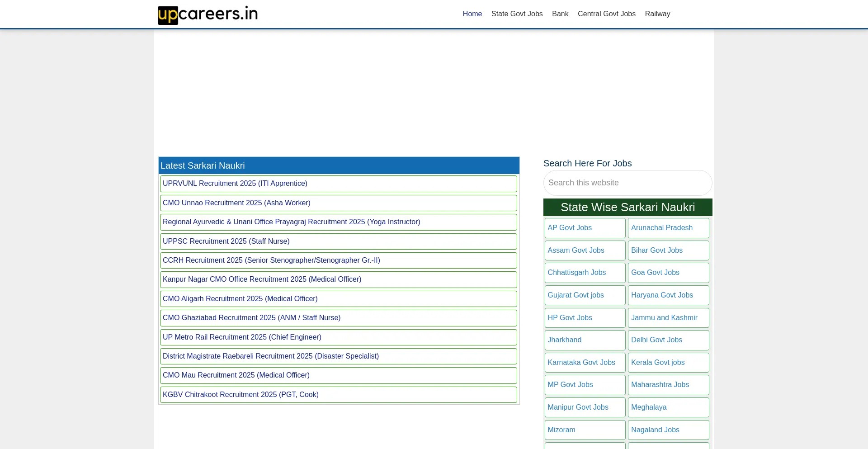Open Kerala Govt jobs
The image size is (868, 449).
click(x=668, y=363)
